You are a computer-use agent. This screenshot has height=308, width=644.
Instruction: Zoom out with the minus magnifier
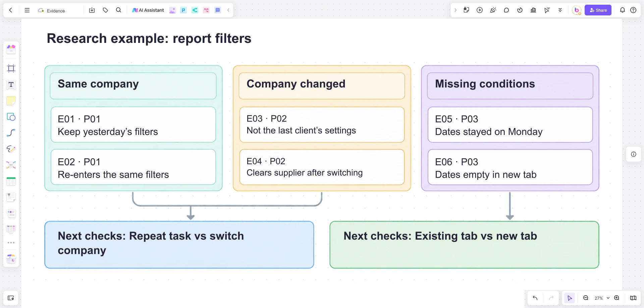tap(586, 298)
